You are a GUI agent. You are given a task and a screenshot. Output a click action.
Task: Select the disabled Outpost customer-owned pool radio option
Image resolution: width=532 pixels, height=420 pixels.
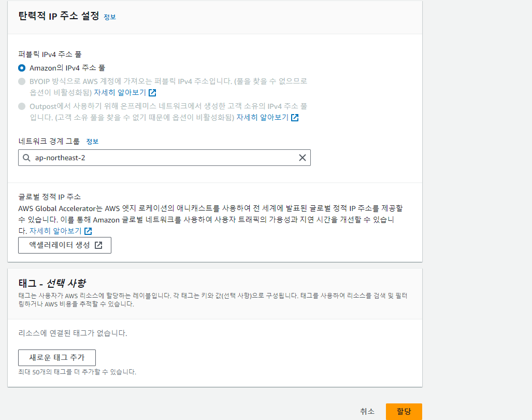pyautogui.click(x=22, y=106)
